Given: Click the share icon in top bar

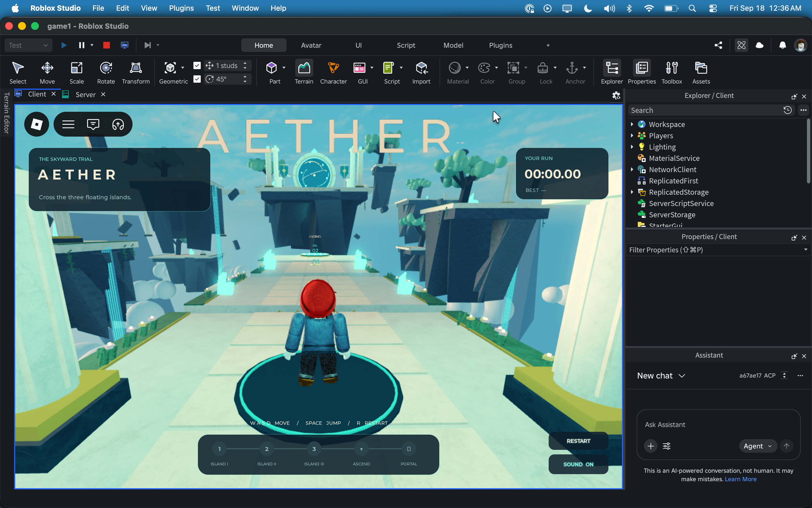Looking at the screenshot, I should click(718, 45).
